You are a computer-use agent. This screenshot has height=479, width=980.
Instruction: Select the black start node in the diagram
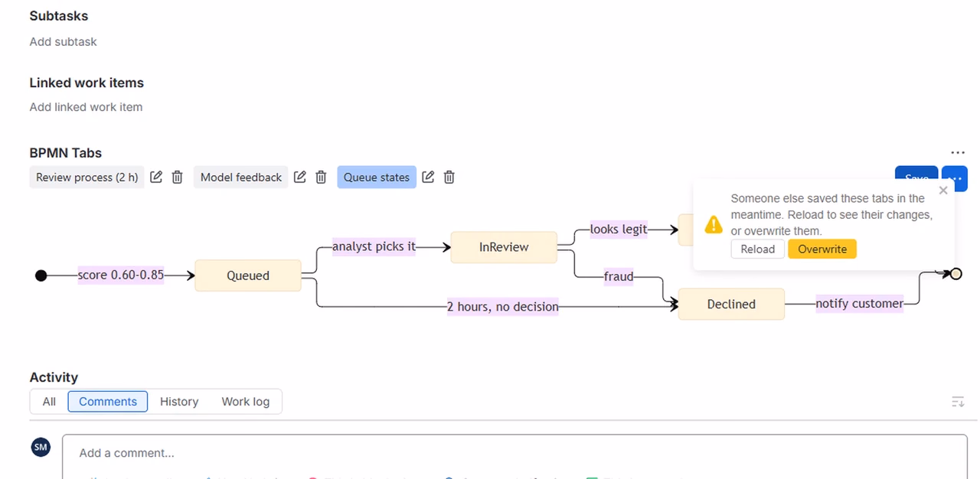coord(41,275)
